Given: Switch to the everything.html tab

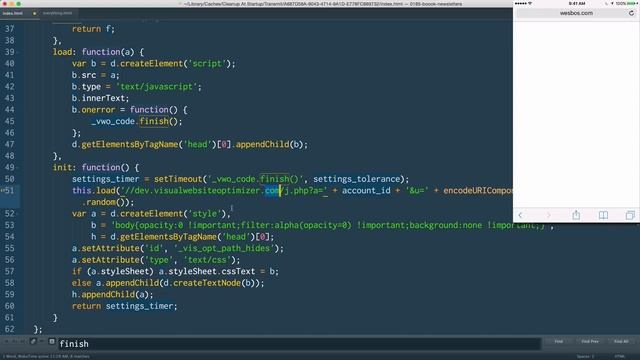Looking at the screenshot, I should [x=57, y=13].
